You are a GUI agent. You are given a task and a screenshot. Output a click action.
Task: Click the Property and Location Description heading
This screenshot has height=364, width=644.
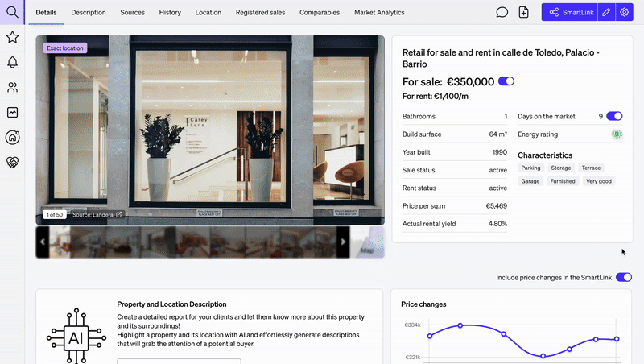[171, 304]
